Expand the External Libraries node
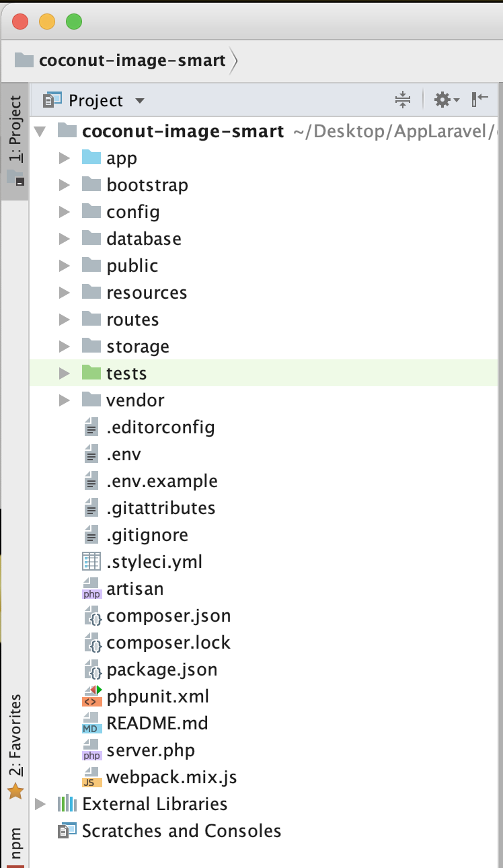 point(40,804)
